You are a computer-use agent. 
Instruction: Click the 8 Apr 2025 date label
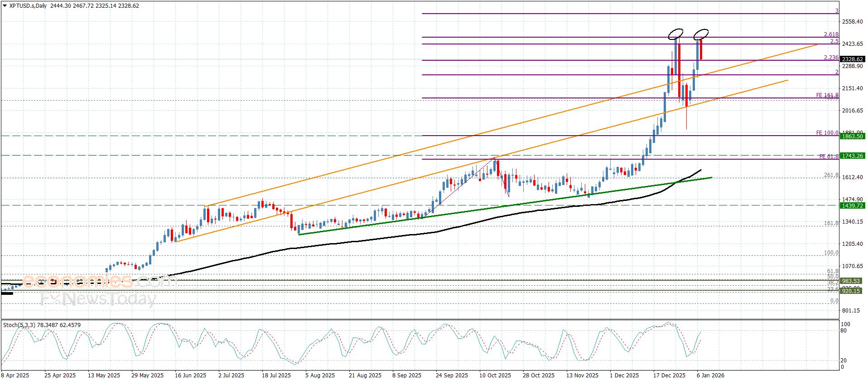(x=15, y=375)
